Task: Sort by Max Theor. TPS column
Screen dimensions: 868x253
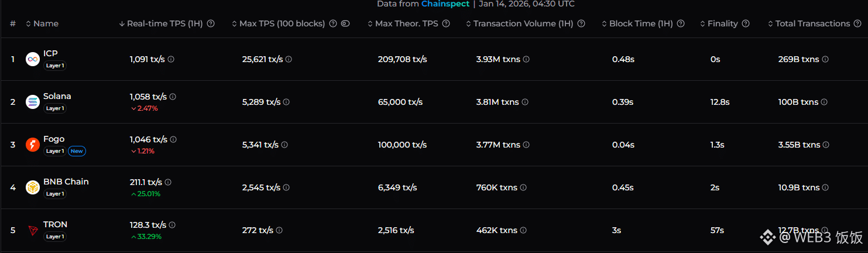Action: (x=407, y=24)
